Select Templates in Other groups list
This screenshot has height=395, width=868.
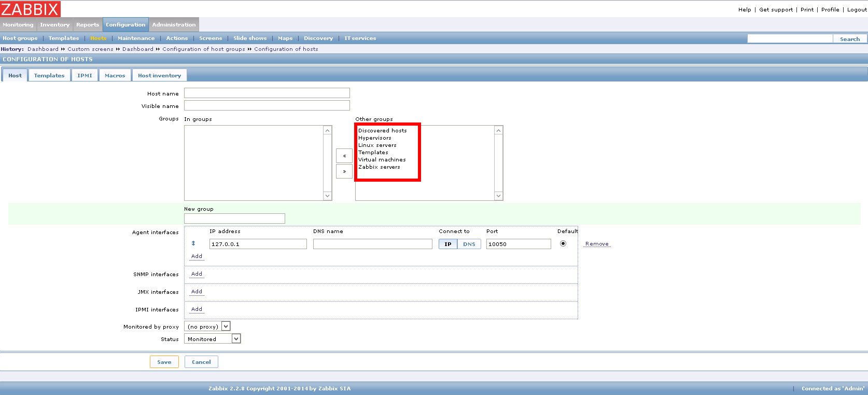[373, 153]
